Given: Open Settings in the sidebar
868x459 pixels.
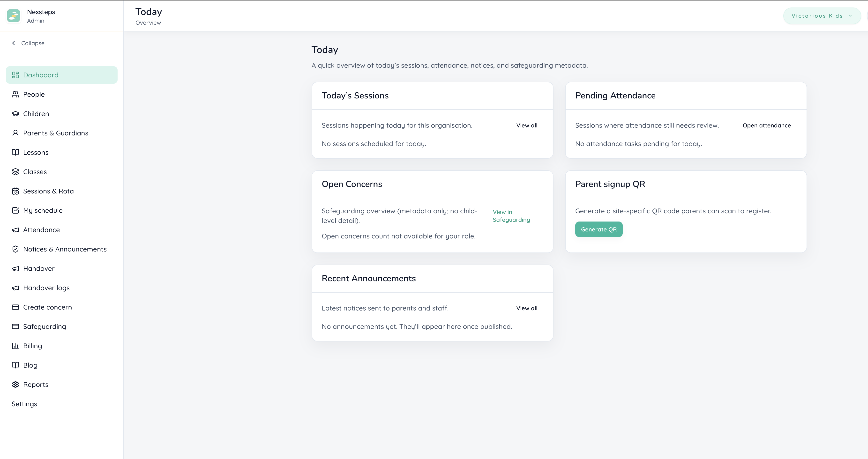Looking at the screenshot, I should 62,404.
